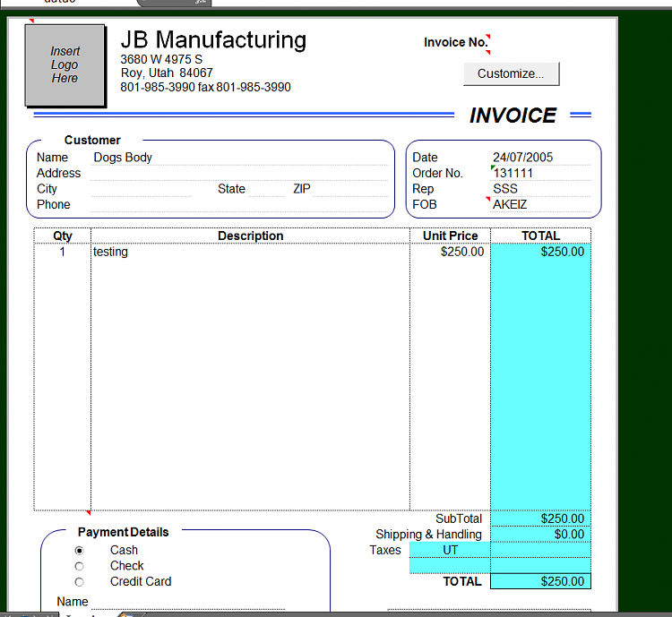Select the Check payment option
Viewport: 672px width, 617px height.
79,566
